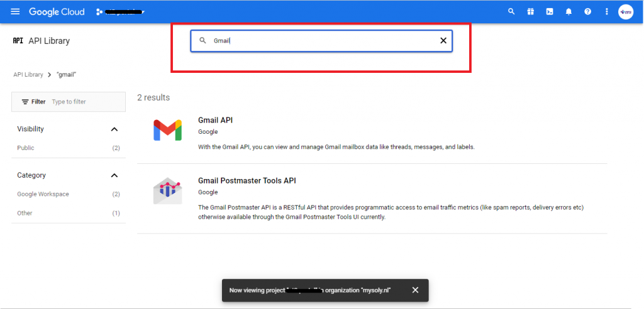Filter by Google Workspace category
644x309 pixels.
(x=68, y=194)
